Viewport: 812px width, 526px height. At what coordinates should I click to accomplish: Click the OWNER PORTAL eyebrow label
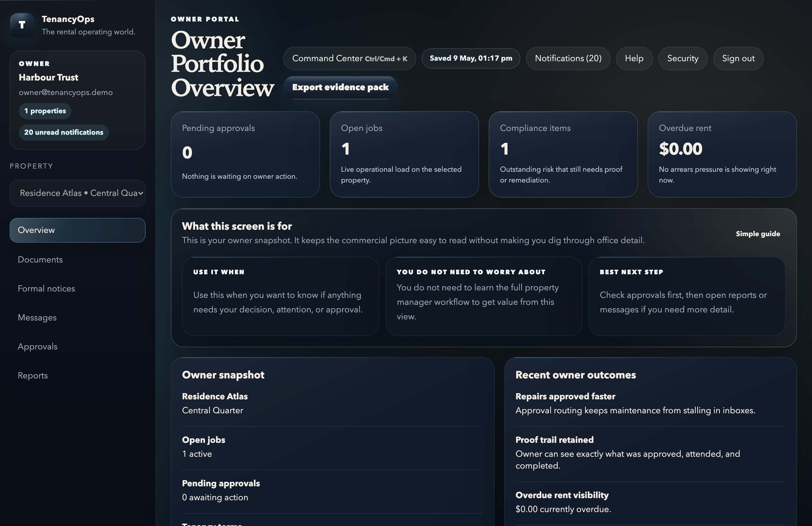(x=205, y=19)
